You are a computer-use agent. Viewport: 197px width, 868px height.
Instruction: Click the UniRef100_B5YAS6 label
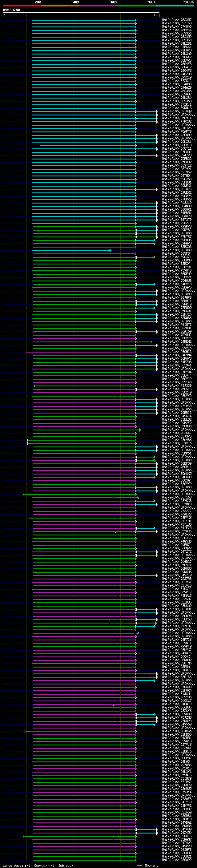coord(177,531)
